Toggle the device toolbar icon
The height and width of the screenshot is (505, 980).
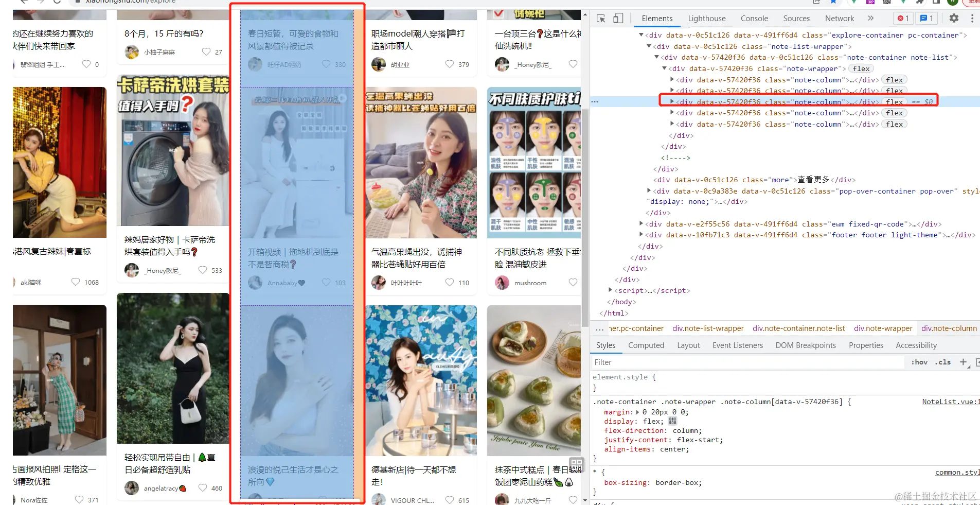coord(618,19)
